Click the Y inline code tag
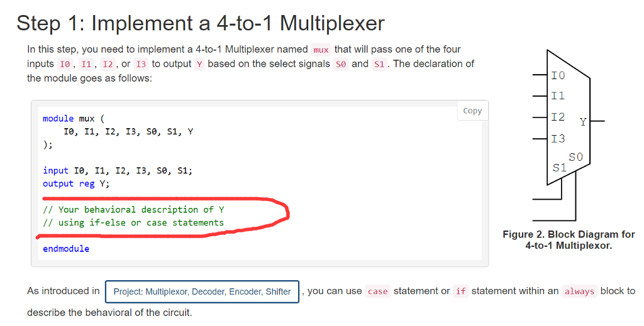The image size is (644, 326). point(199,64)
